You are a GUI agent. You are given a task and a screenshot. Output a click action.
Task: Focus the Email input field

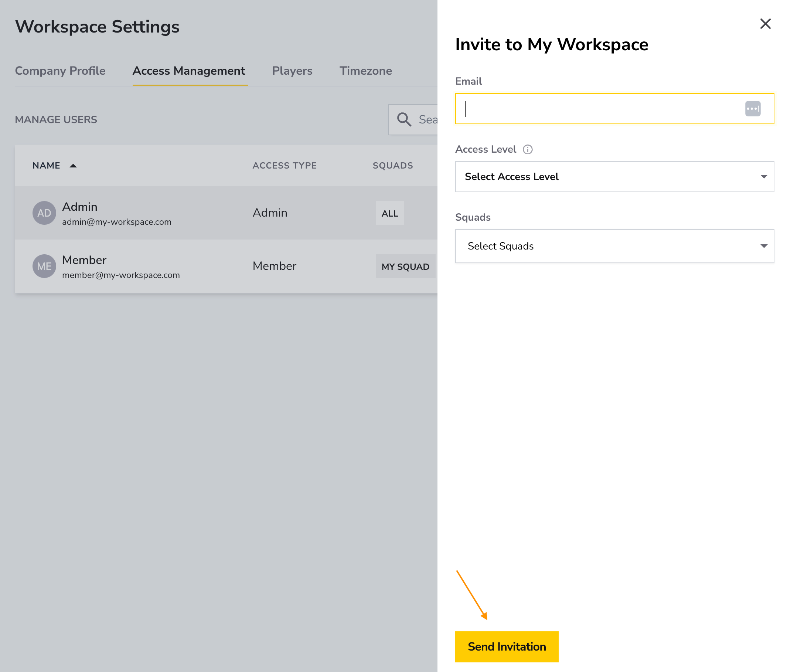(x=614, y=109)
